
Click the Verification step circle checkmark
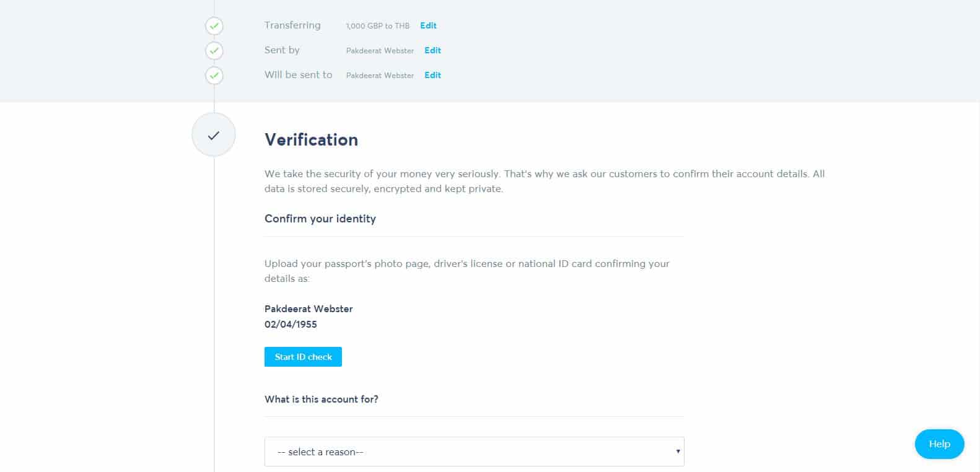(214, 135)
